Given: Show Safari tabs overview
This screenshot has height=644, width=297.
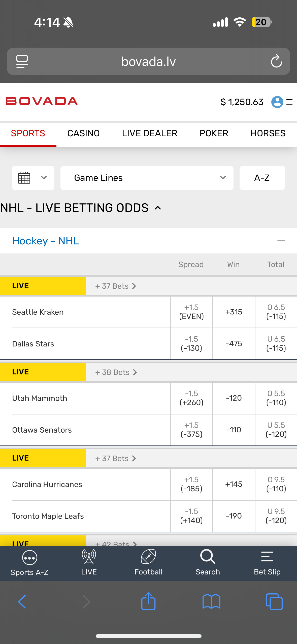Looking at the screenshot, I should pos(274,601).
